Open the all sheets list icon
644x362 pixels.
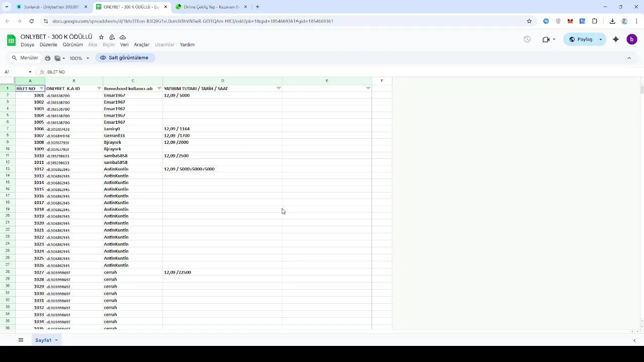point(21,340)
